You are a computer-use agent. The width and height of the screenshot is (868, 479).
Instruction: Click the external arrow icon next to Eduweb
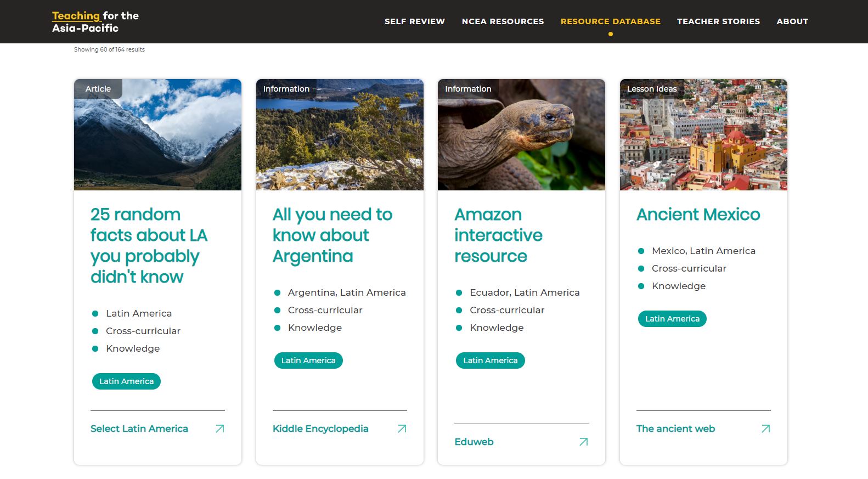pos(583,442)
